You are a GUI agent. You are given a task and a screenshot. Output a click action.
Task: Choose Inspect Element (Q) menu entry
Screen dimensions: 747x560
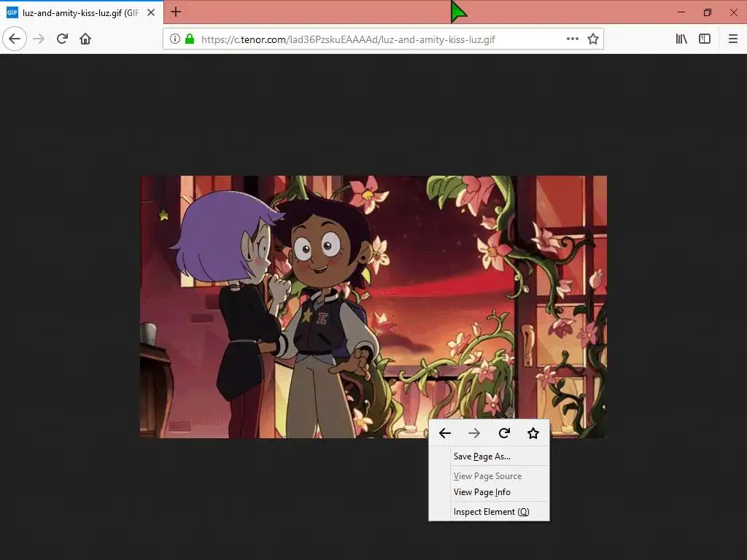pyautogui.click(x=489, y=511)
